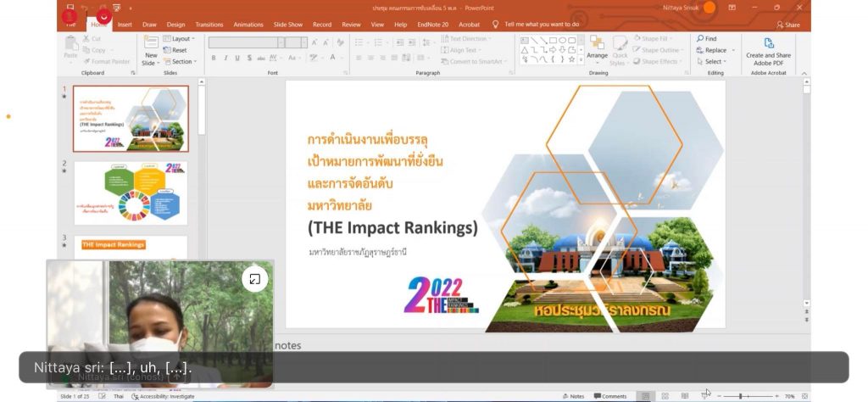This screenshot has height=402, width=868.
Task: Open the font size dropdown
Action: [304, 42]
